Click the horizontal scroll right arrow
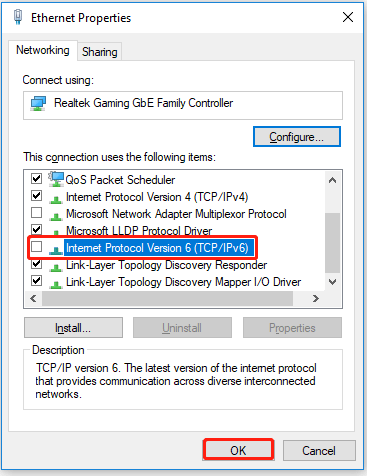367x476 pixels. coord(315,298)
